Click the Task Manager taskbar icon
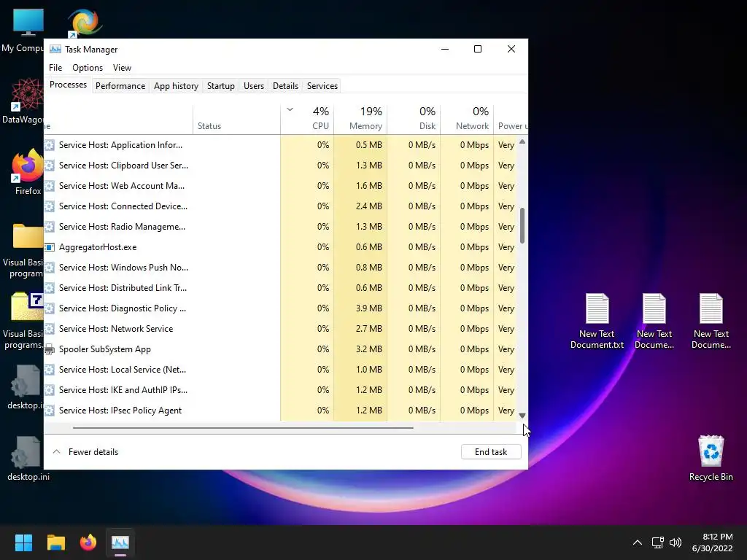 click(120, 542)
